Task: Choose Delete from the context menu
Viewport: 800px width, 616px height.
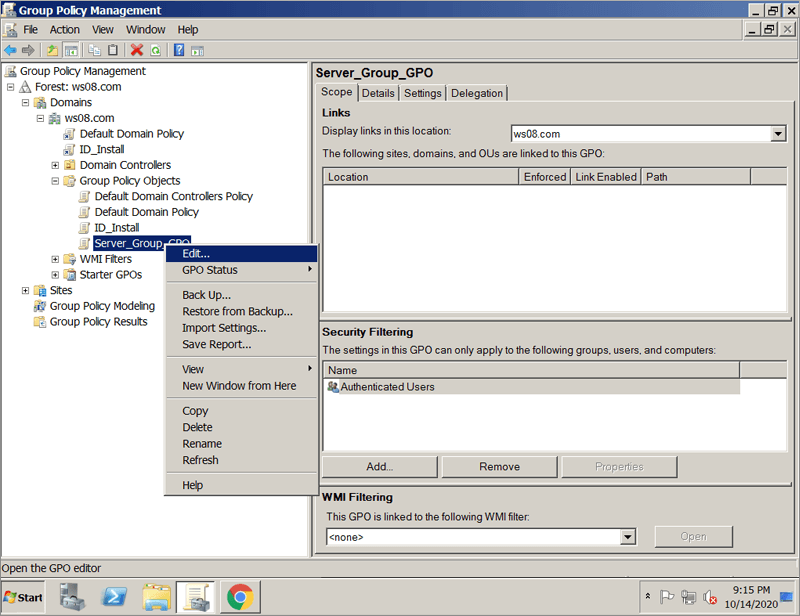Action: [241, 427]
